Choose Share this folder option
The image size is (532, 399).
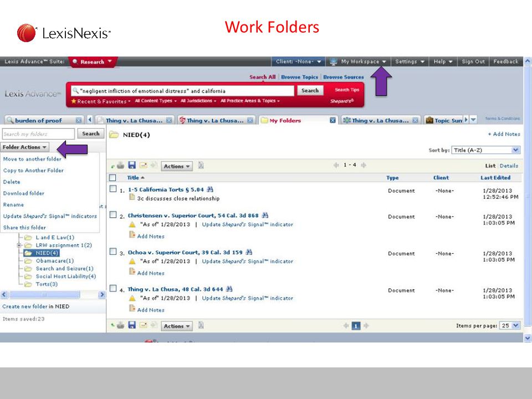click(x=24, y=227)
